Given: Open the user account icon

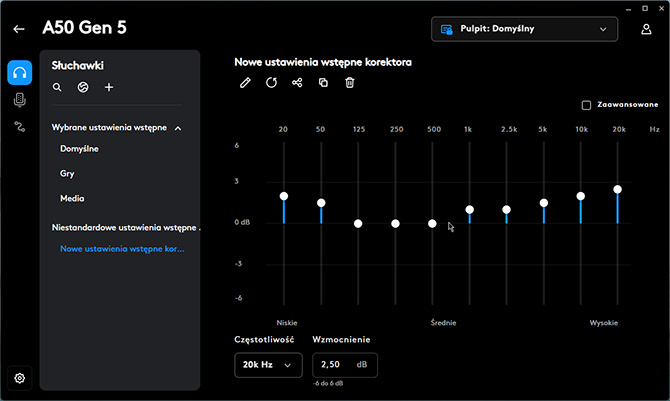Looking at the screenshot, I should point(646,29).
